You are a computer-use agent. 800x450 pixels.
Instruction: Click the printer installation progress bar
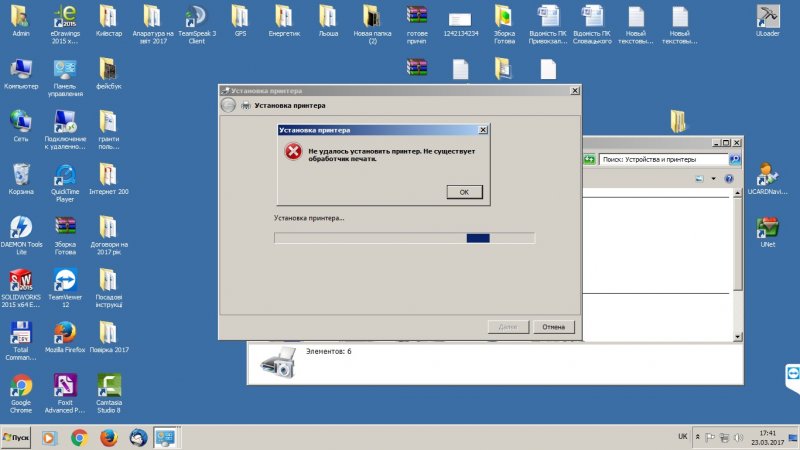[404, 238]
